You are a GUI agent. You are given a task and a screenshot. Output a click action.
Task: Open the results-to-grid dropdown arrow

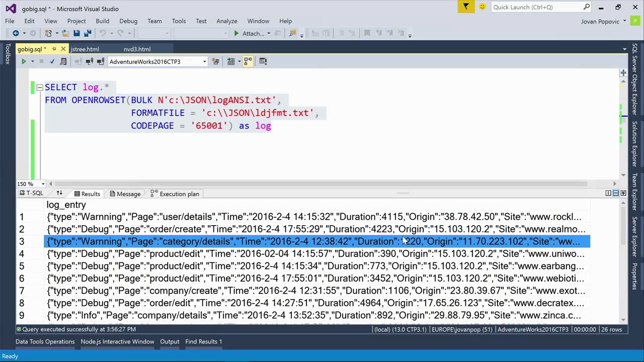(238, 61)
